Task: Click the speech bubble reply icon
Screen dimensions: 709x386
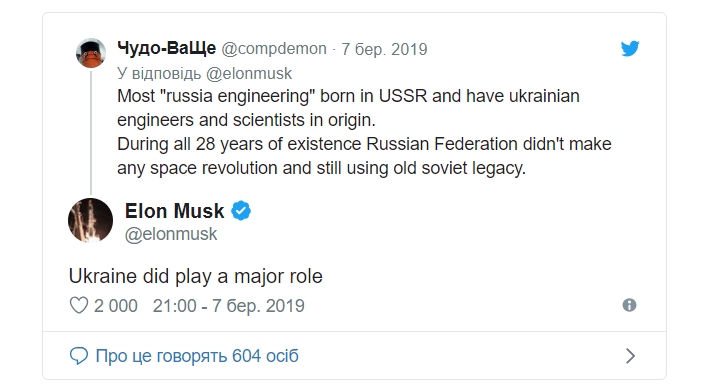Action: pyautogui.click(x=79, y=356)
